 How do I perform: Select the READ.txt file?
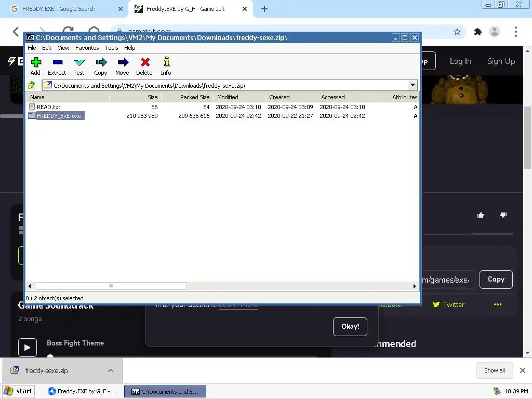(45, 107)
